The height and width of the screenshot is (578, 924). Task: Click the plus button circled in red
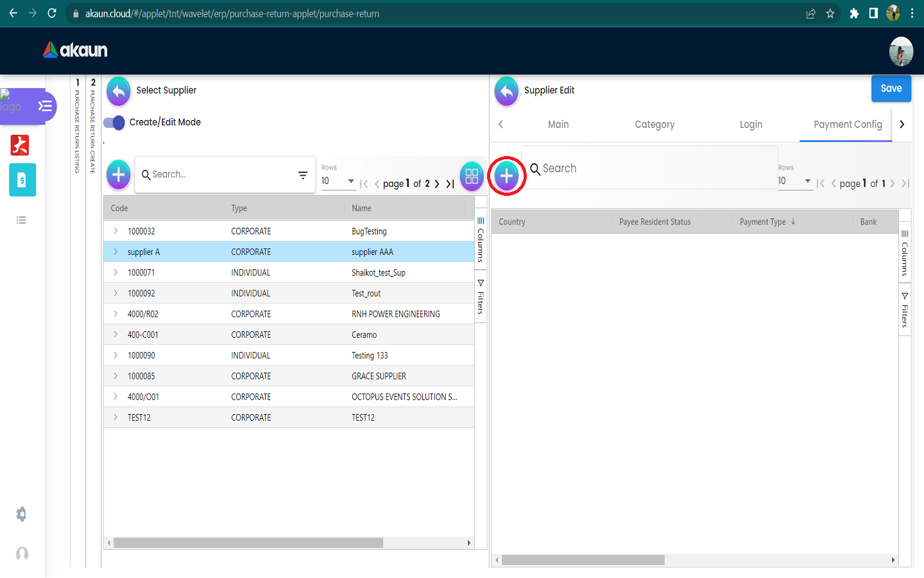506,175
